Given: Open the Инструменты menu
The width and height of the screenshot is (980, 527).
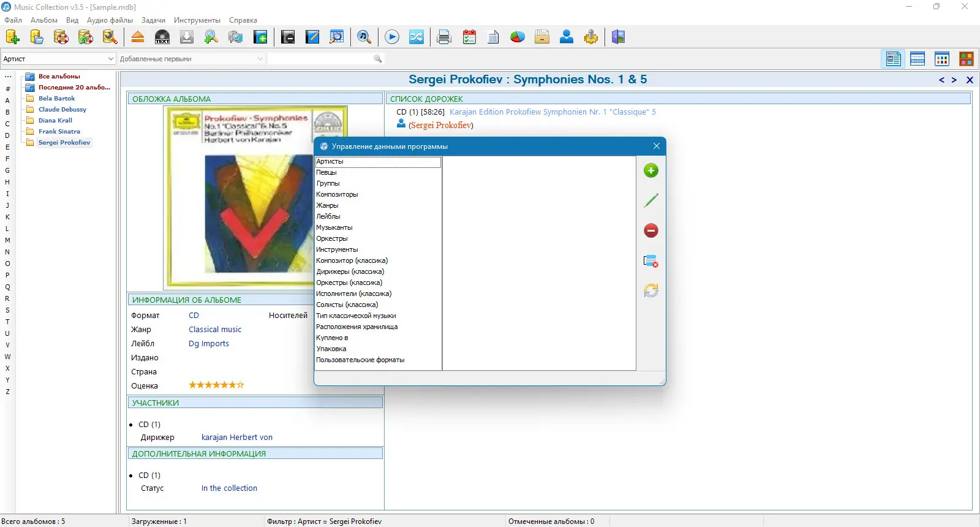Looking at the screenshot, I should pos(197,20).
